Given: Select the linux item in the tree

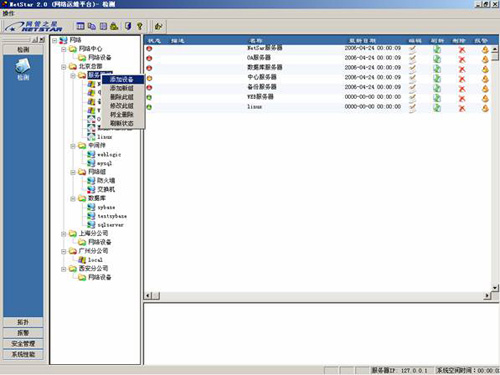Looking at the screenshot, I should tap(105, 137).
